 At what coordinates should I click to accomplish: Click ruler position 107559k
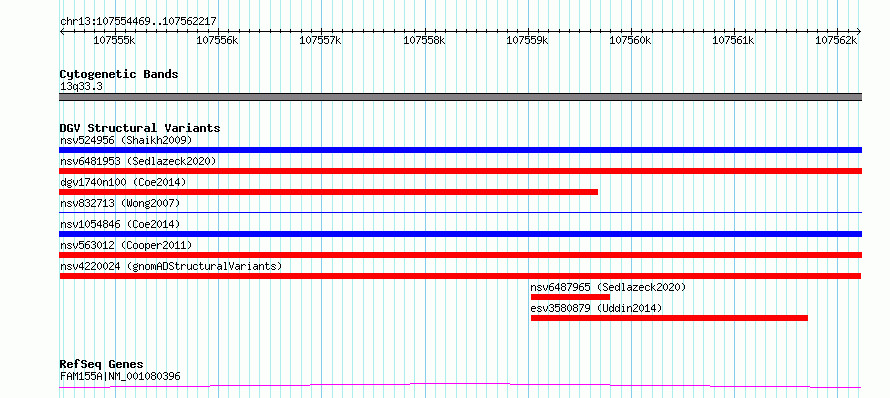tap(527, 40)
